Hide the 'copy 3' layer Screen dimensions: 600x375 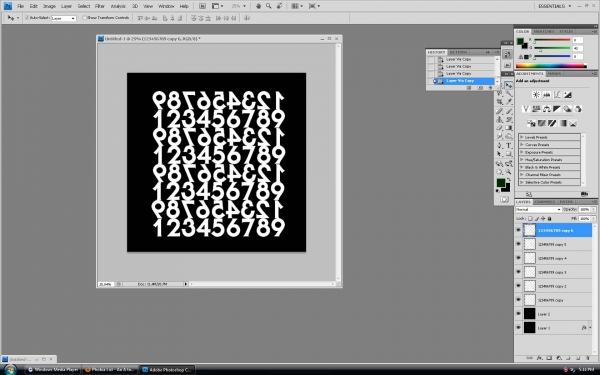point(518,272)
